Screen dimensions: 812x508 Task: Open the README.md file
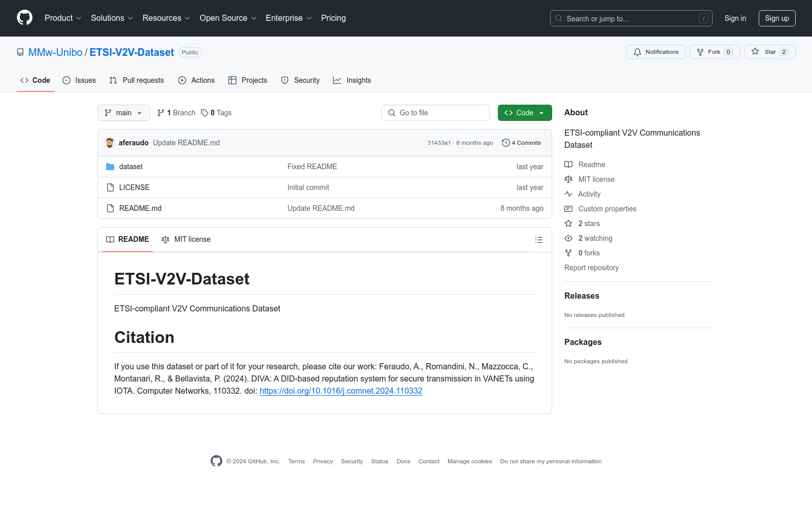[x=141, y=208]
